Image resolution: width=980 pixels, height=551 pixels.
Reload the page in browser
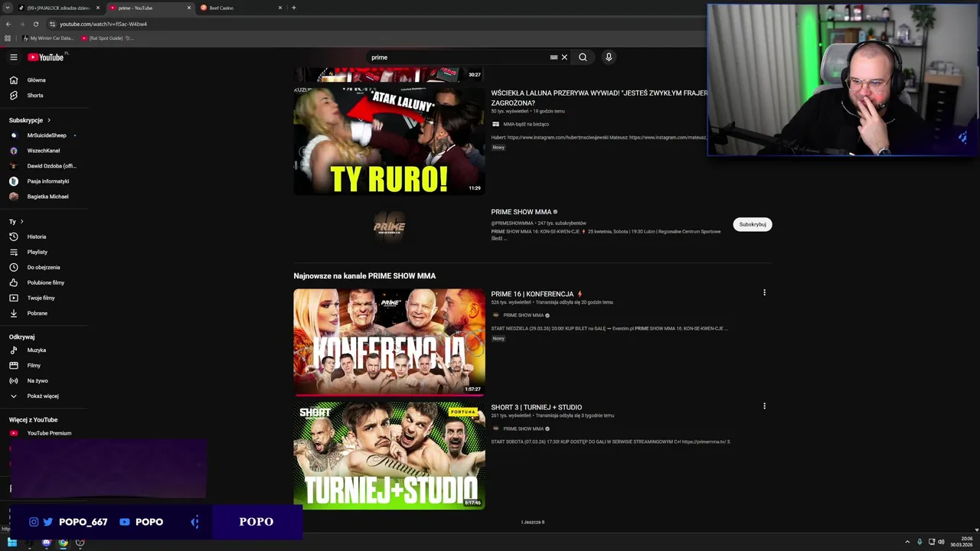coord(35,24)
